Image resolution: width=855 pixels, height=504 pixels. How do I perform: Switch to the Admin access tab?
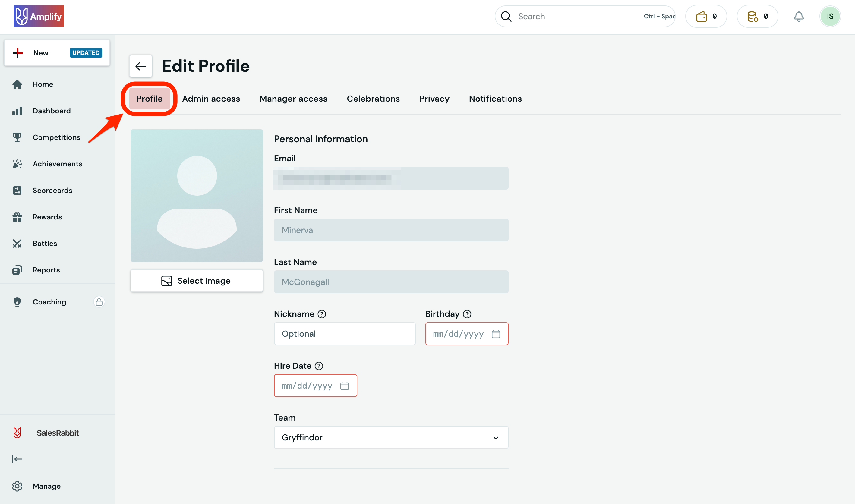point(211,99)
